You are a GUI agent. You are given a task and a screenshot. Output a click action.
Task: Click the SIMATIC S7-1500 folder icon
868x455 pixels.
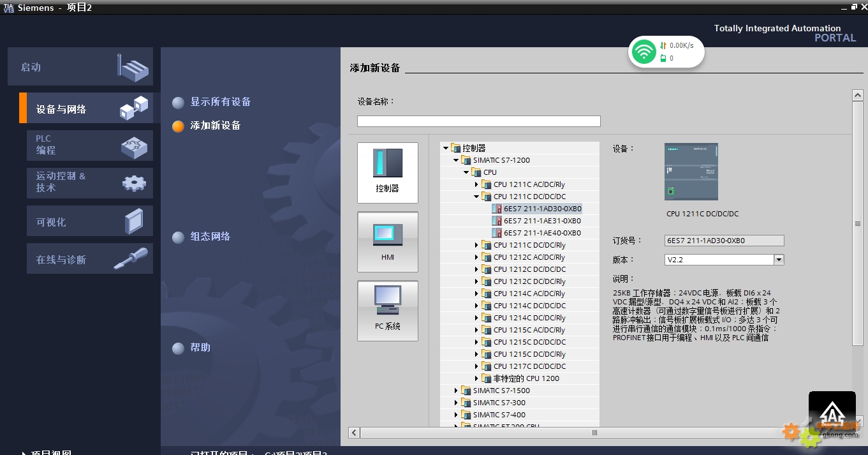(466, 391)
